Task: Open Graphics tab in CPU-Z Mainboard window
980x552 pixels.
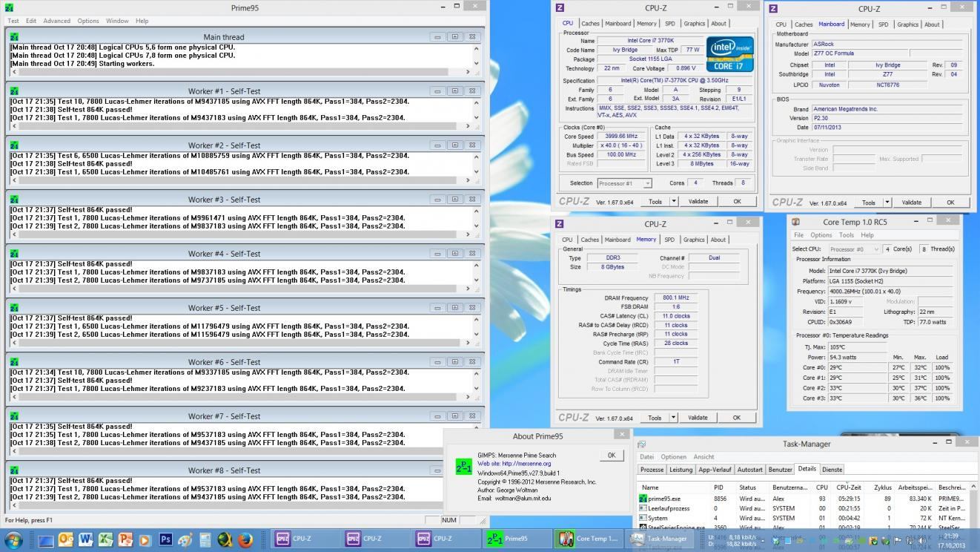Action: click(x=907, y=24)
